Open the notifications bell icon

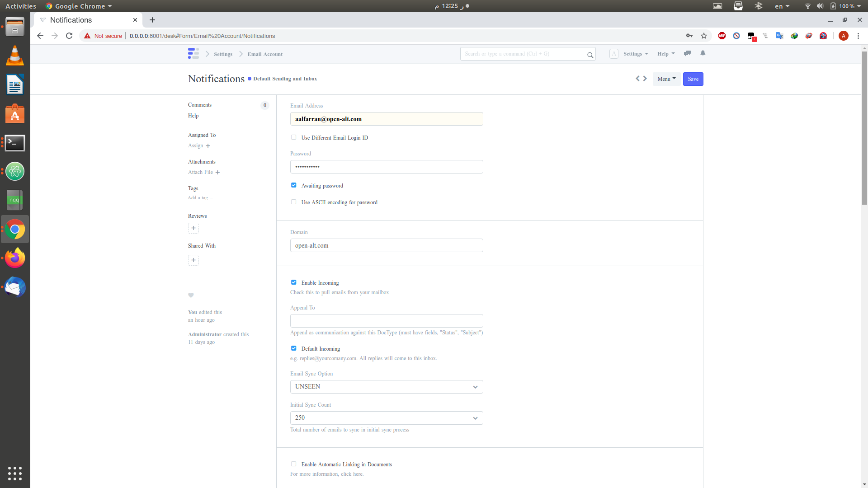click(703, 53)
